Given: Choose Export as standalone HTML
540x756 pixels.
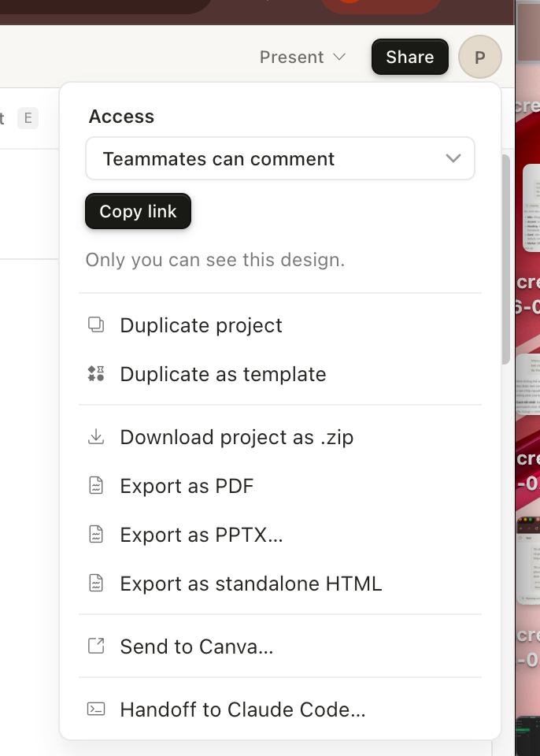Looking at the screenshot, I should (x=280, y=584).
